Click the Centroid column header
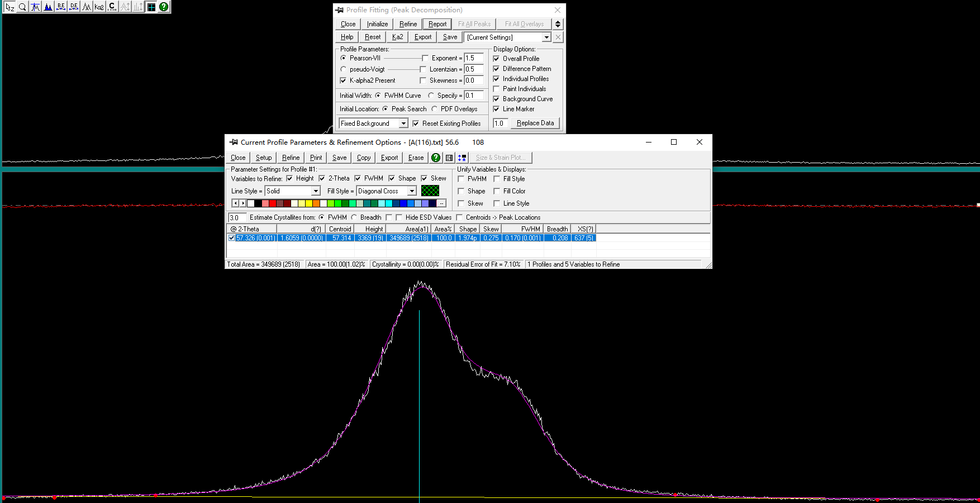The image size is (980, 503). pos(340,229)
